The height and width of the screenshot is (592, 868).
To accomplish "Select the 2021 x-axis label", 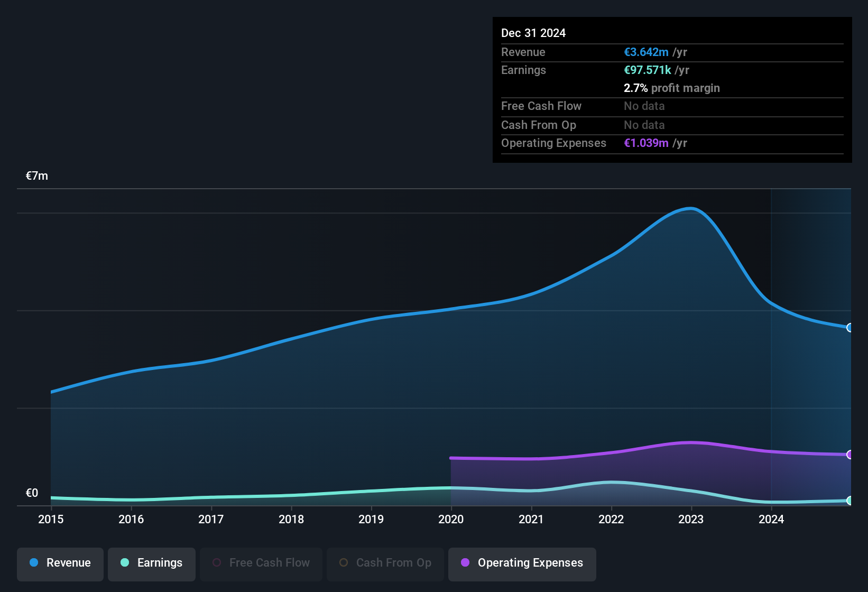I will tap(531, 520).
